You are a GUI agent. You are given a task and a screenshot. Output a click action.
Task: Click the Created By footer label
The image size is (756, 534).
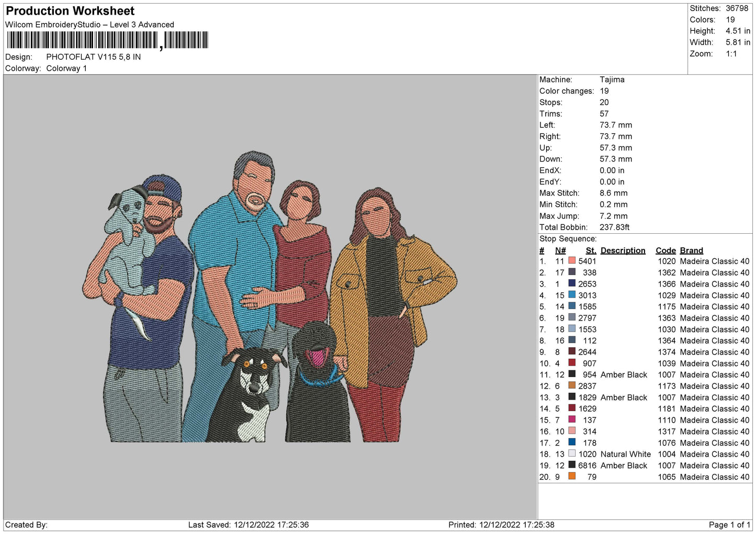pyautogui.click(x=26, y=525)
